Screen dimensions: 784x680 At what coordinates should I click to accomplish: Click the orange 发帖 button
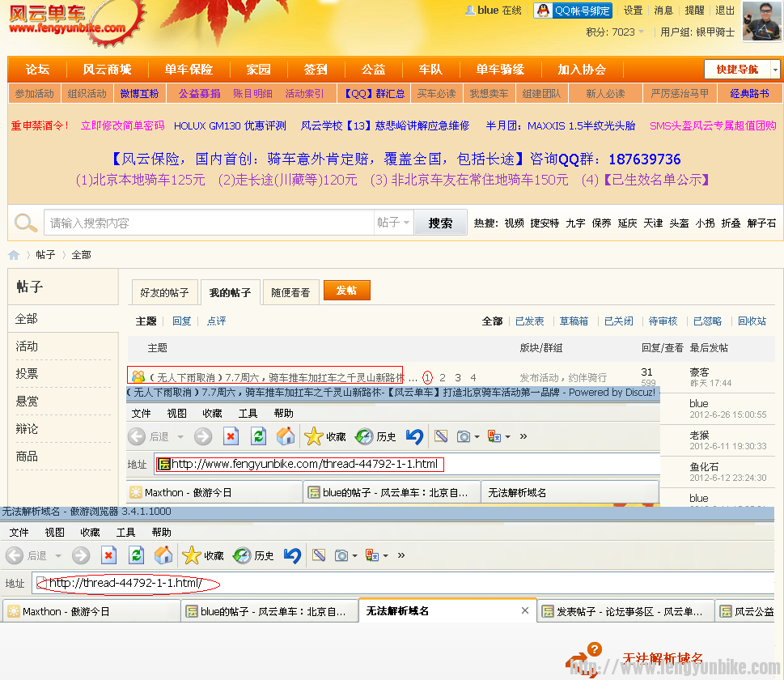coord(346,289)
